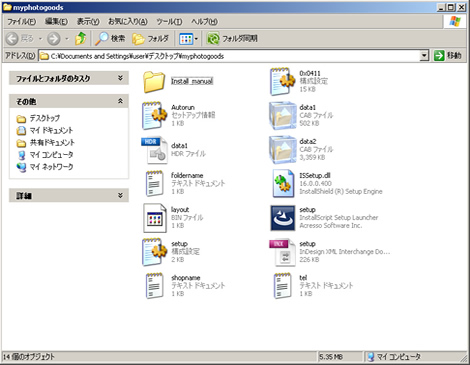Select the foldername text document icon
Viewport: 470px width, 365px height.
(x=154, y=183)
